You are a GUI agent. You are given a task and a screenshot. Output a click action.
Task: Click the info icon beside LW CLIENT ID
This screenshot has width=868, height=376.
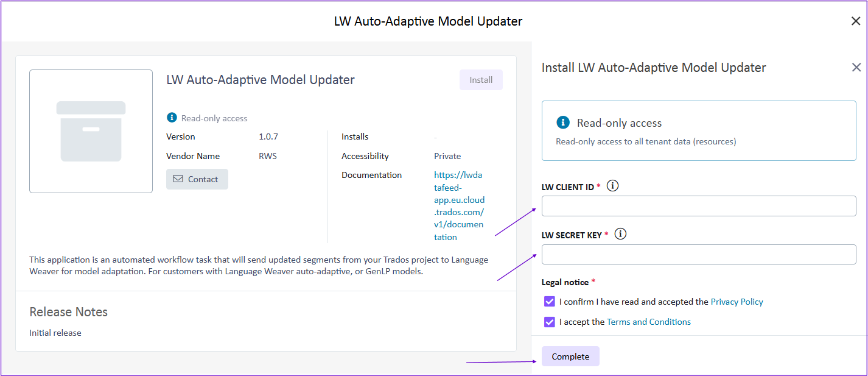(x=613, y=186)
